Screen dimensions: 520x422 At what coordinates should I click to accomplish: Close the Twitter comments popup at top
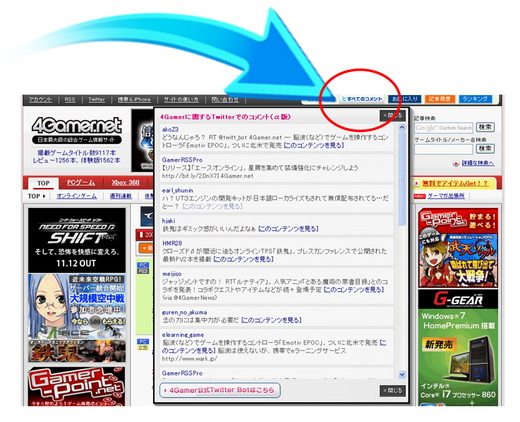[x=392, y=116]
